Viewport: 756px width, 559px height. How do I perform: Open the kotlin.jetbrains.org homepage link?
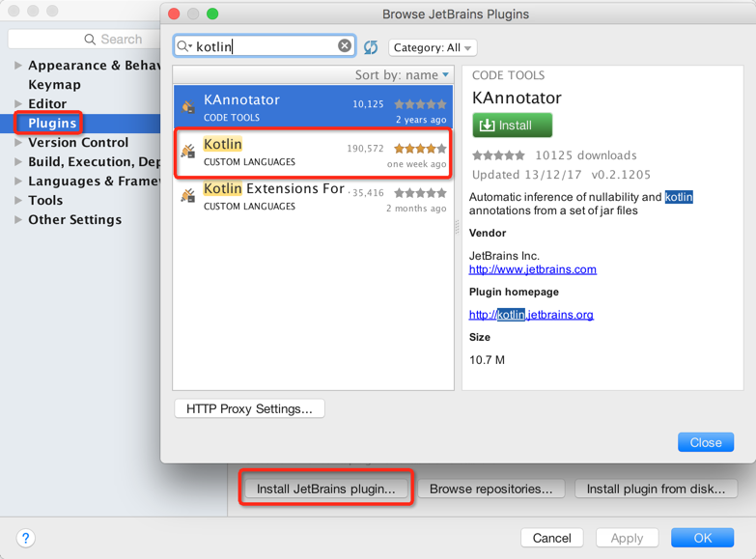pos(531,315)
